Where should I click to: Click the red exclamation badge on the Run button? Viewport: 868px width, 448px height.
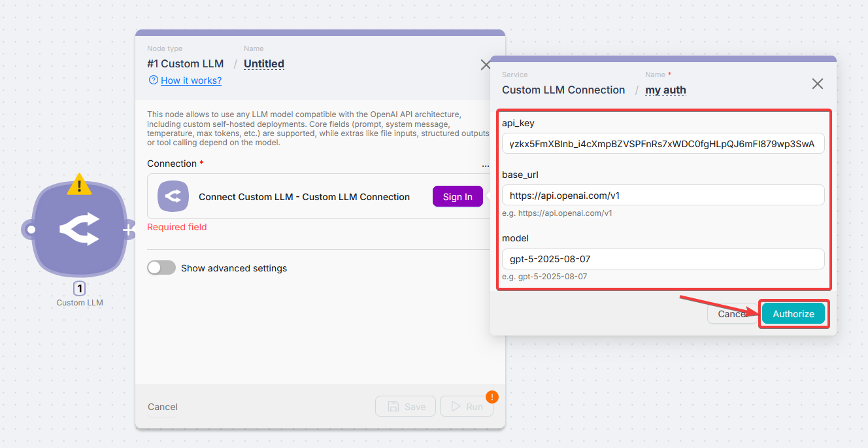pyautogui.click(x=492, y=396)
